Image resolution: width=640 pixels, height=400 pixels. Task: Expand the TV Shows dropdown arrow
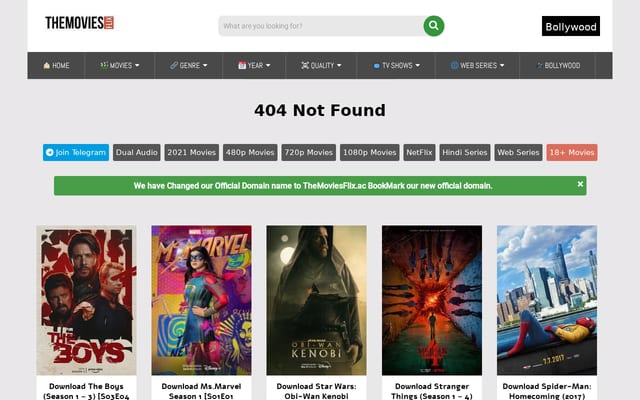pos(418,65)
